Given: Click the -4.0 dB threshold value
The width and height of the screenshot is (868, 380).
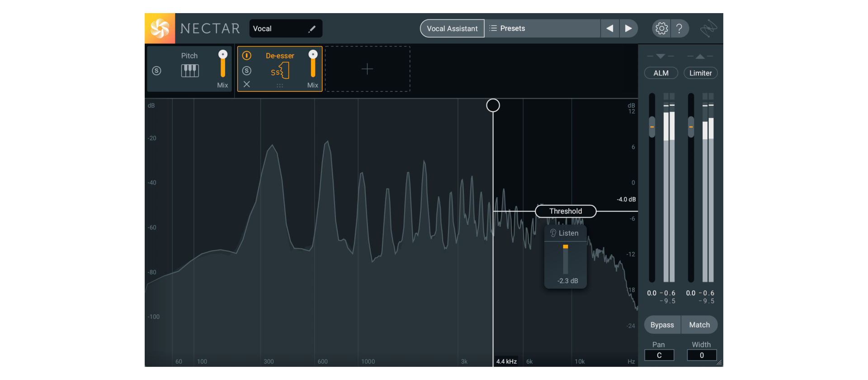Looking at the screenshot, I should pyautogui.click(x=626, y=199).
